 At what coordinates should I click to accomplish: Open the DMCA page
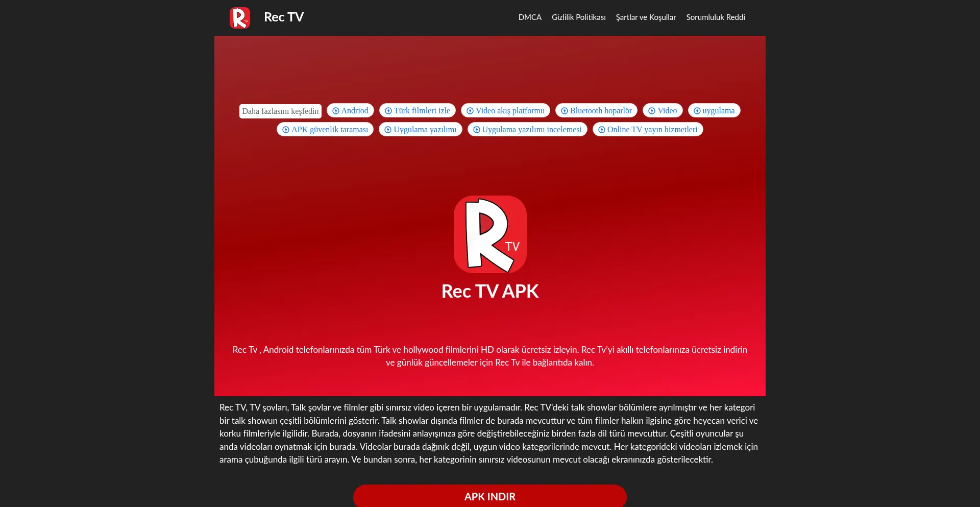530,17
